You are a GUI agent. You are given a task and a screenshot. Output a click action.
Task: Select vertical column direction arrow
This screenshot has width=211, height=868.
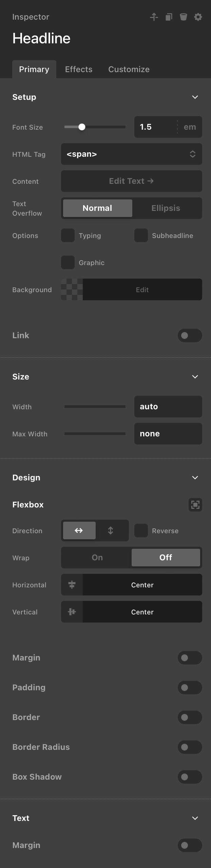111,530
